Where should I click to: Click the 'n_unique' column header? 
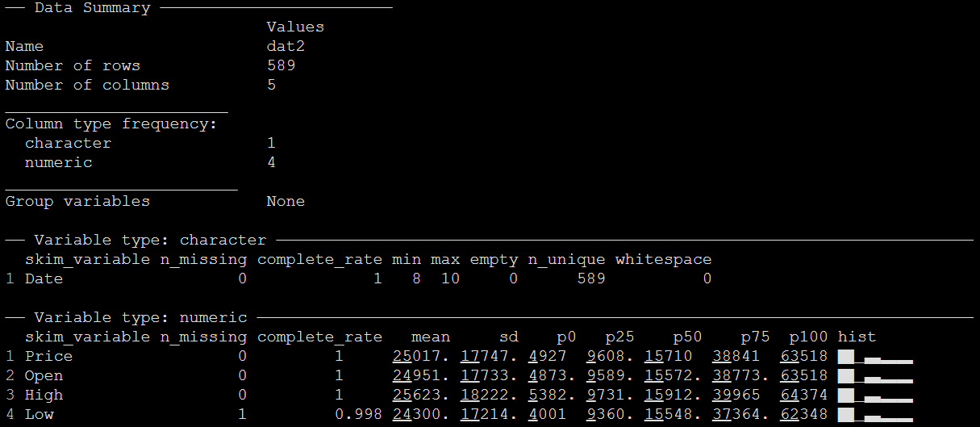(x=566, y=260)
